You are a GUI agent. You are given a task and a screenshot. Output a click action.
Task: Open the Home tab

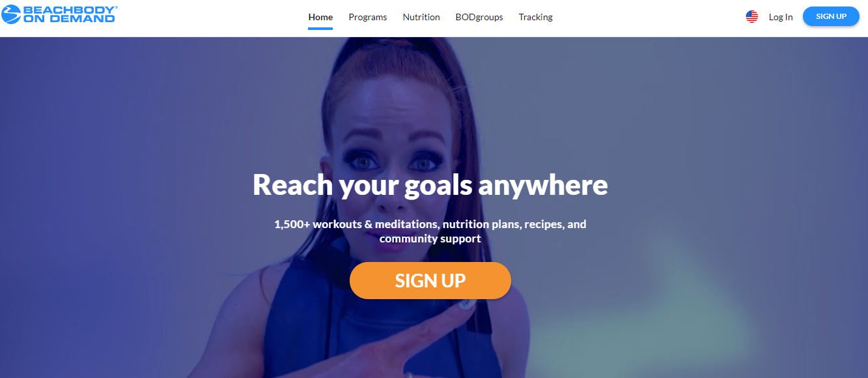pos(320,17)
